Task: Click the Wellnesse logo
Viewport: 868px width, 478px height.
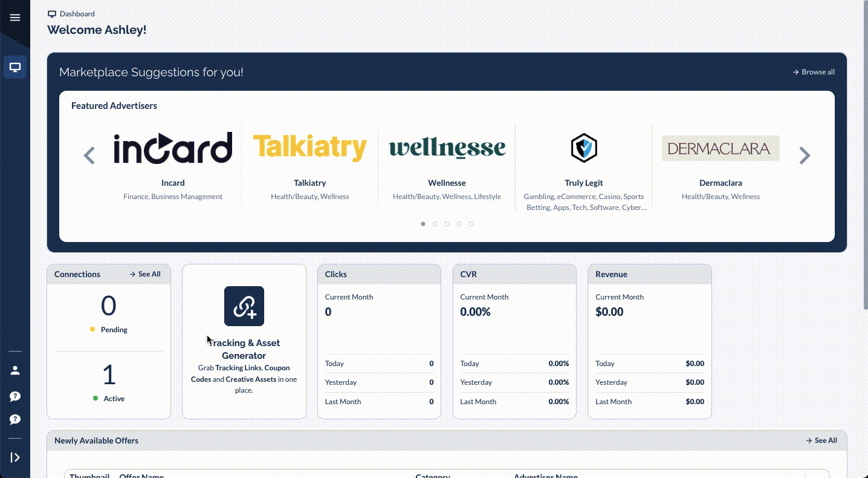Action: coord(447,148)
